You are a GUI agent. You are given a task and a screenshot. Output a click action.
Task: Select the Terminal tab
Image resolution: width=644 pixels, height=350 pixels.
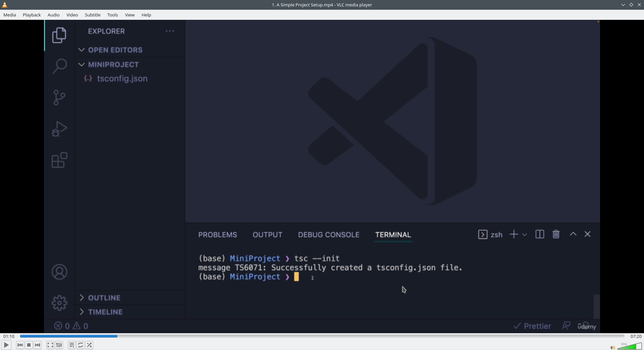pos(393,235)
